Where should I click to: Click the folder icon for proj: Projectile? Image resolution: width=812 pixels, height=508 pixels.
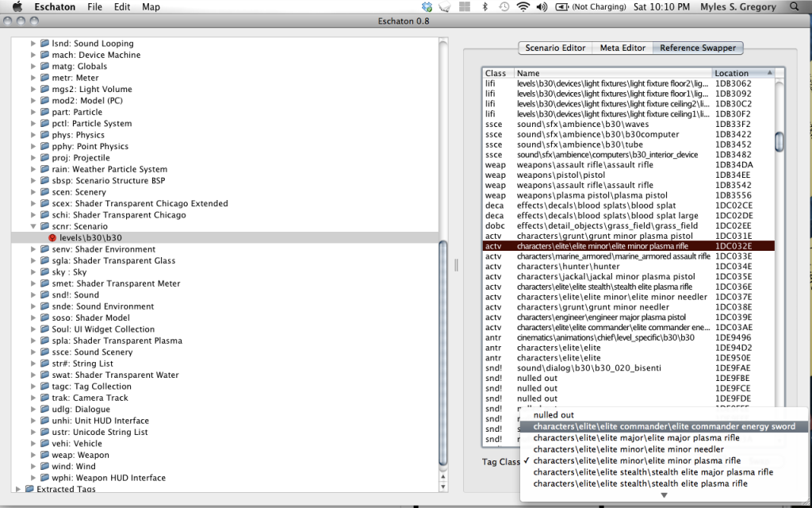pos(45,158)
